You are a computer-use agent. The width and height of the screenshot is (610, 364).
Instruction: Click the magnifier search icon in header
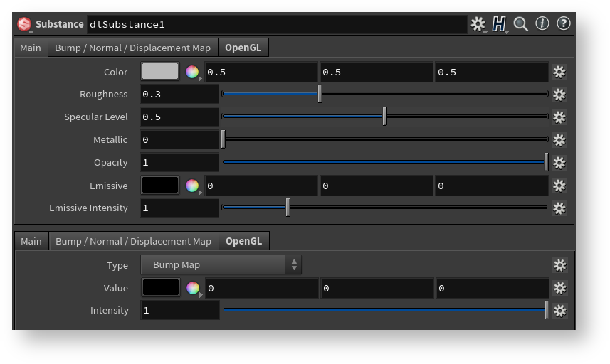(x=521, y=24)
